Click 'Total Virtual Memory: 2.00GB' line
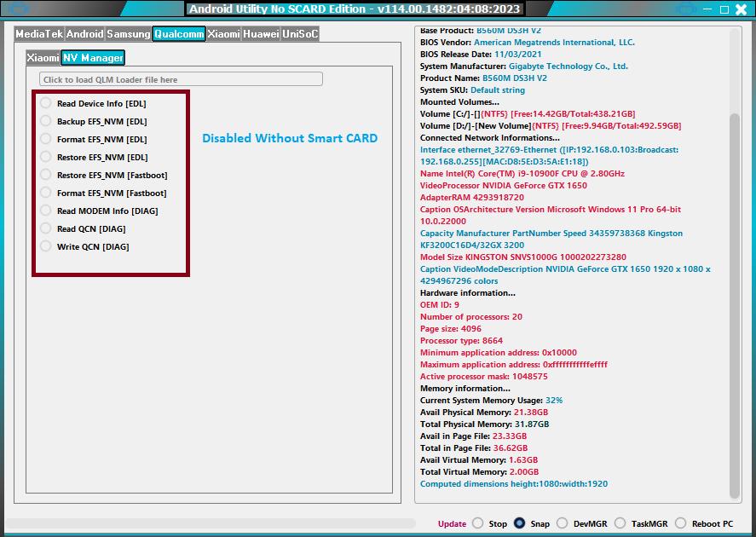 (479, 472)
